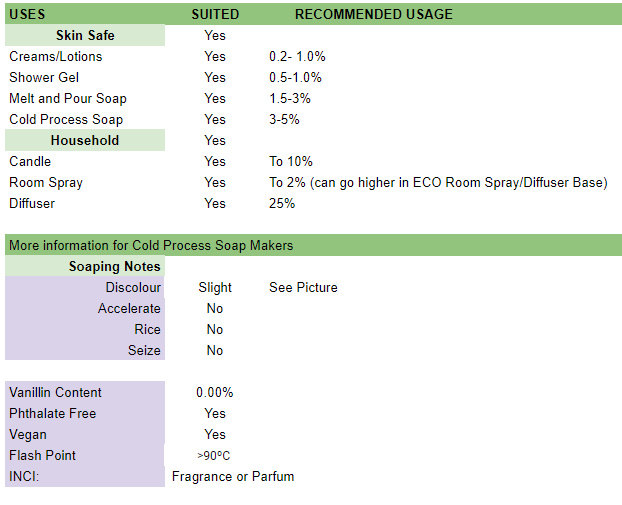This screenshot has width=622, height=505.
Task: Click the USES column header
Action: tap(28, 14)
